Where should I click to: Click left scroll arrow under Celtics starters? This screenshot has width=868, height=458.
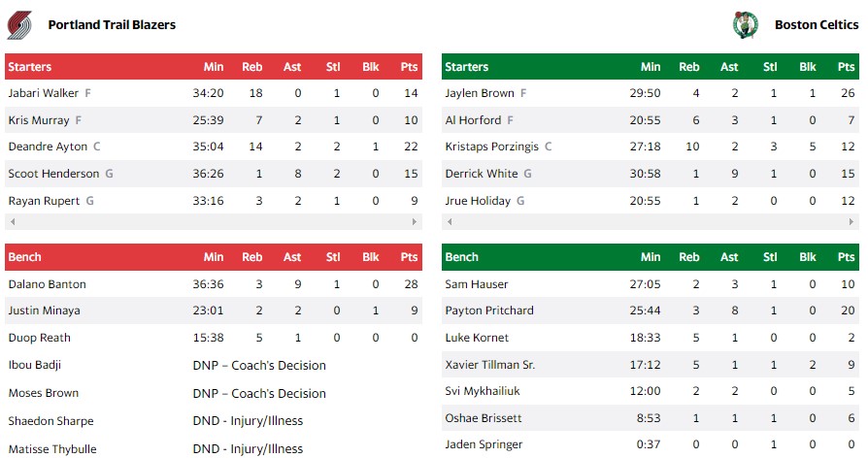click(x=447, y=222)
